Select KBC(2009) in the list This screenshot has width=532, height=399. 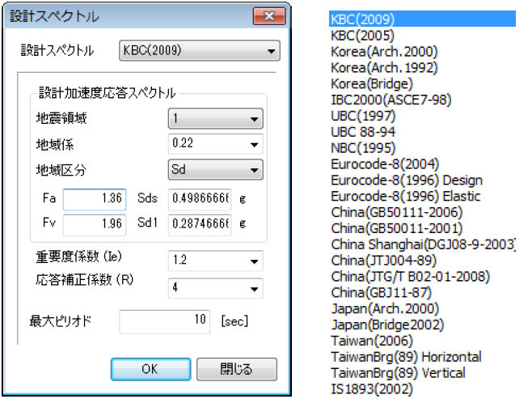(x=422, y=19)
